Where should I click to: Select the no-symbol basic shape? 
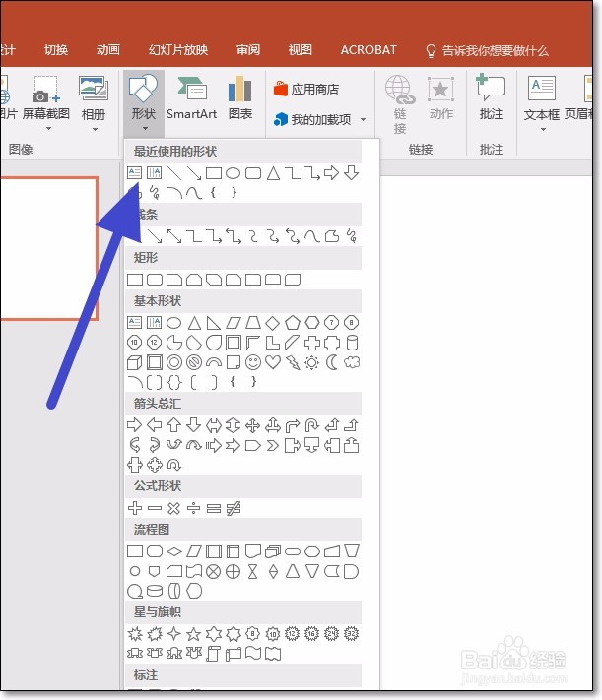[194, 362]
